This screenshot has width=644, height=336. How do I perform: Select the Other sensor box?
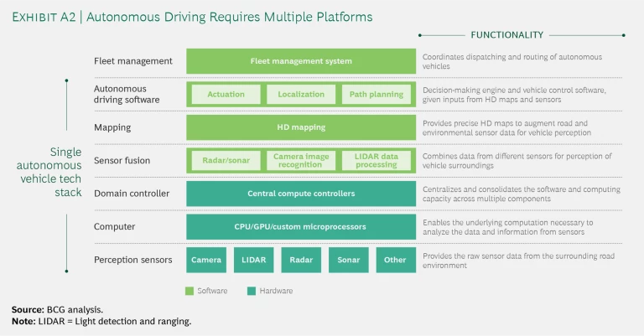395,260
